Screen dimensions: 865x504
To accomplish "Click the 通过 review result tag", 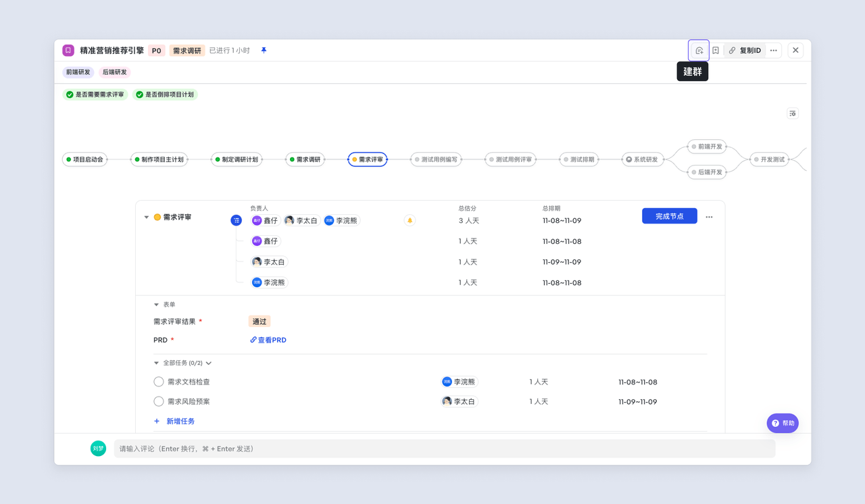I will [259, 322].
